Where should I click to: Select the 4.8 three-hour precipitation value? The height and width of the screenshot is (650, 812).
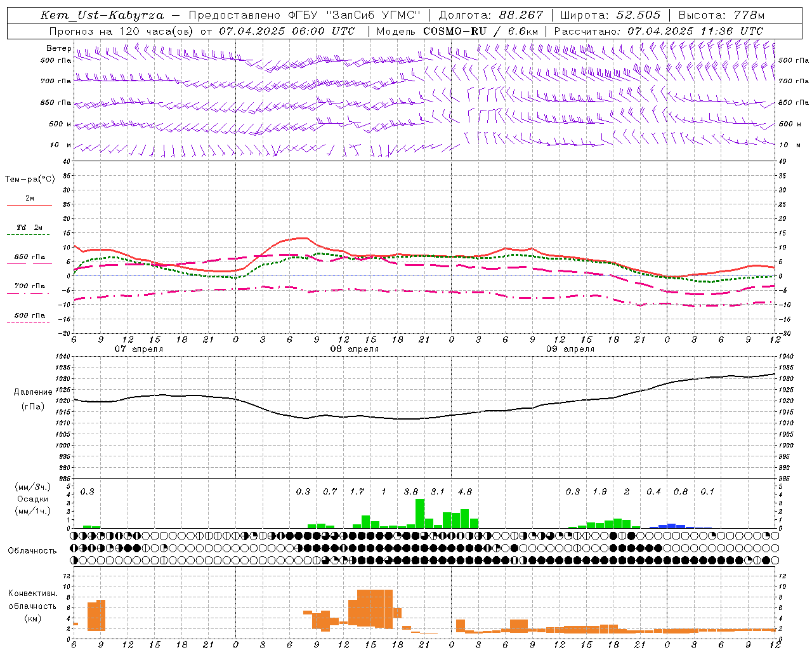(x=464, y=492)
